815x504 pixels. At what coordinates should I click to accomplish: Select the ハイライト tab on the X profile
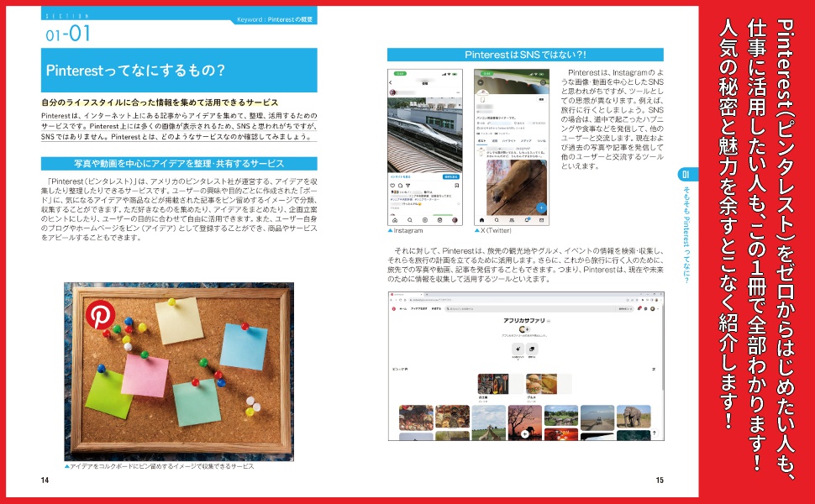tap(509, 141)
